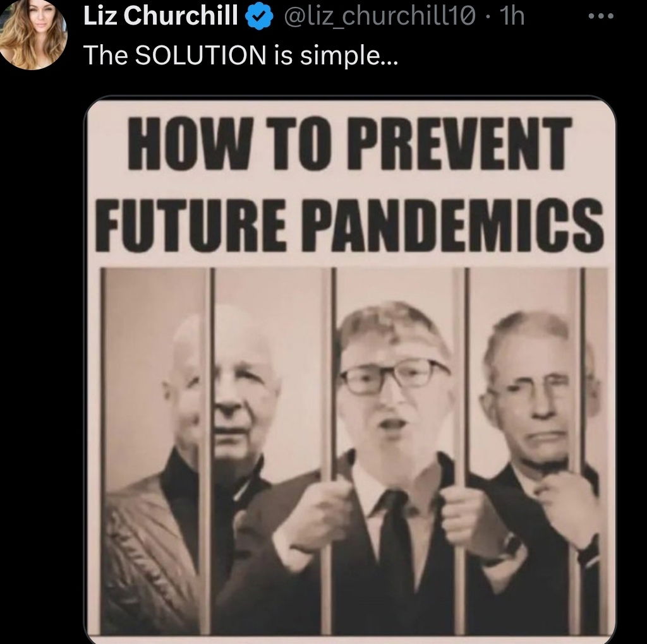Click the "FUTURE PANDEMICS" text in the meme
Image resolution: width=647 pixels, height=644 pixels.
[349, 225]
